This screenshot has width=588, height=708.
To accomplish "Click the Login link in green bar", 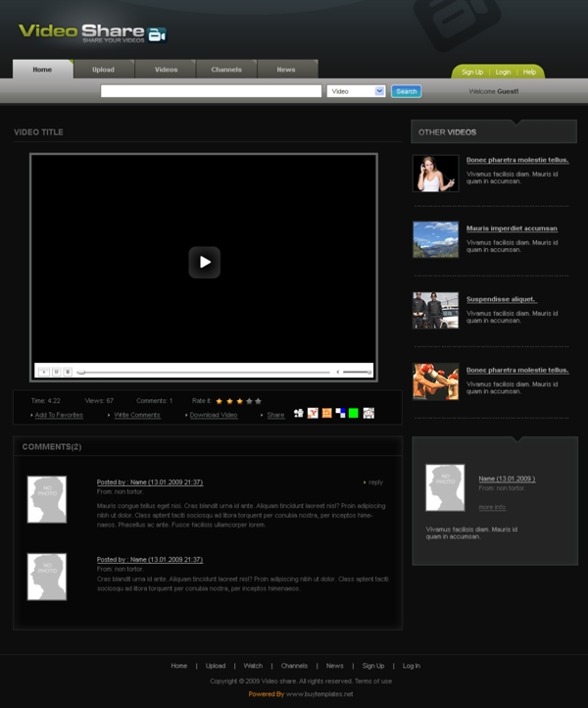I will pos(503,72).
